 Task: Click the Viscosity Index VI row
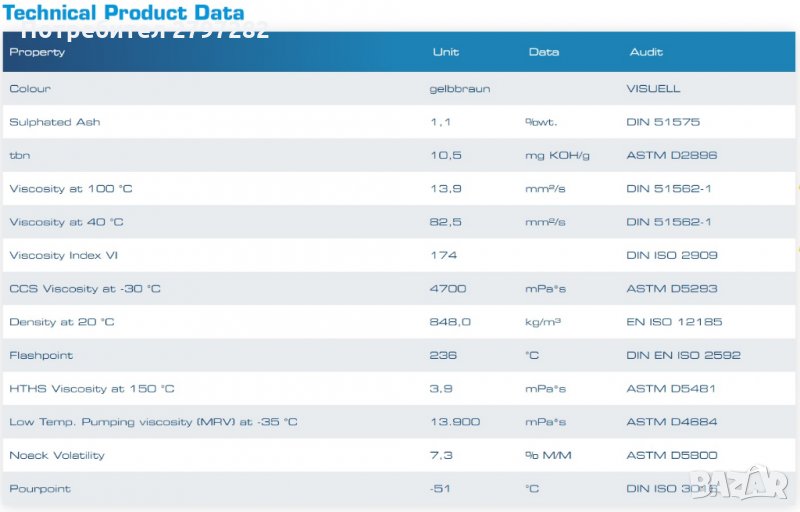click(x=64, y=255)
